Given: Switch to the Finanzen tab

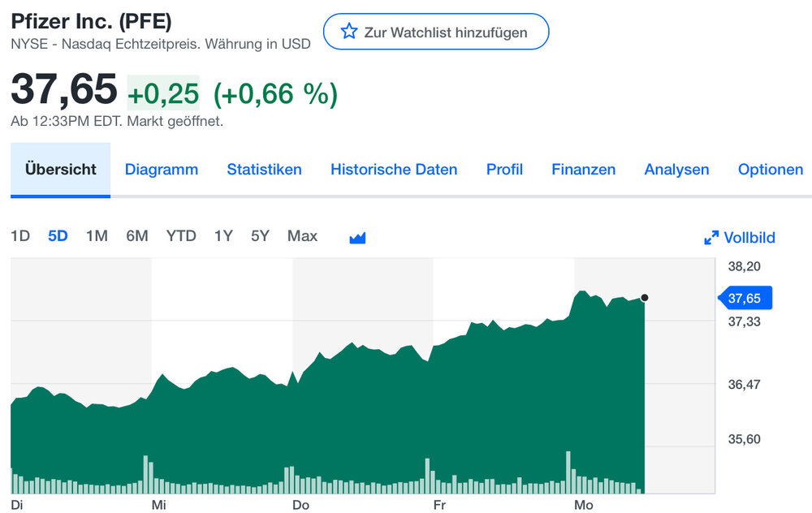Looking at the screenshot, I should click(x=583, y=170).
